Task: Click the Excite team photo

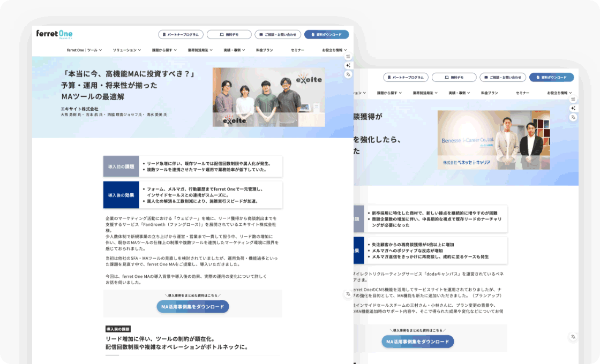Action: (x=268, y=97)
